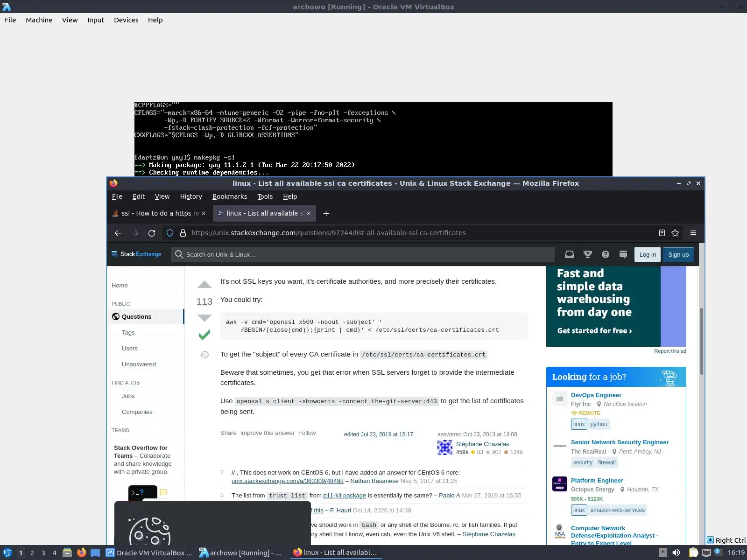Screen dimensions: 747x560
Task: Open Jobs in the sidebar
Action: tap(128, 396)
